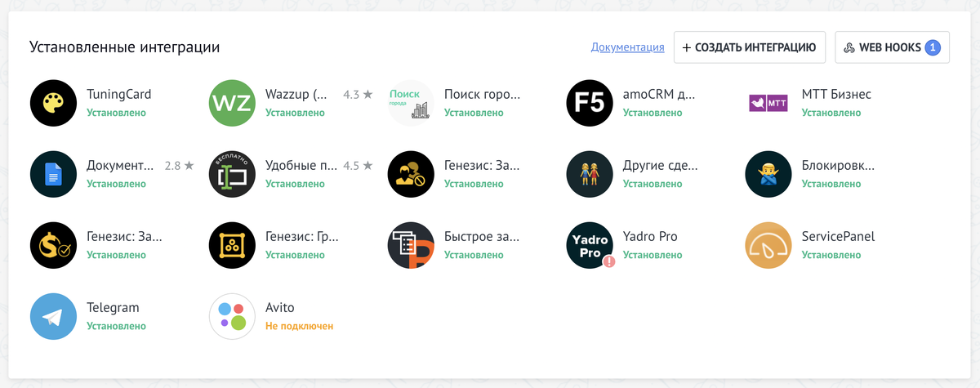
Task: Click the Поиск горо… integration name
Action: 482,94
